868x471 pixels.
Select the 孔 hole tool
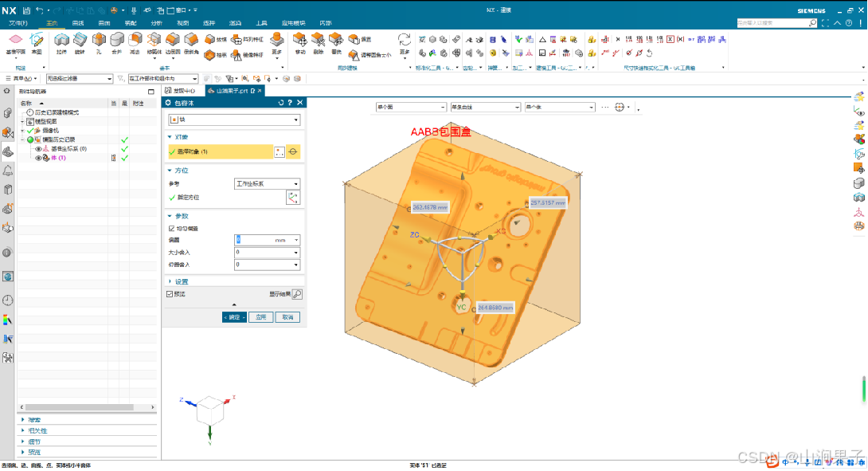pyautogui.click(x=99, y=43)
